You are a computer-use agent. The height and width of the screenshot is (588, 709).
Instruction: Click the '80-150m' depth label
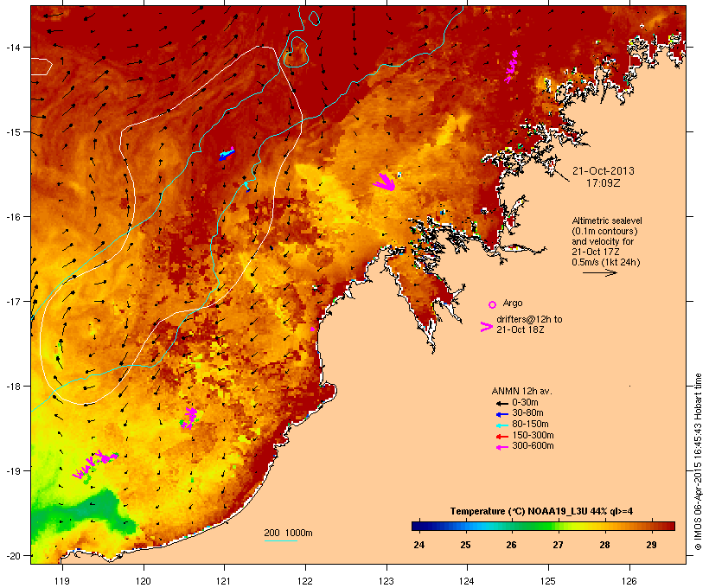coord(530,425)
